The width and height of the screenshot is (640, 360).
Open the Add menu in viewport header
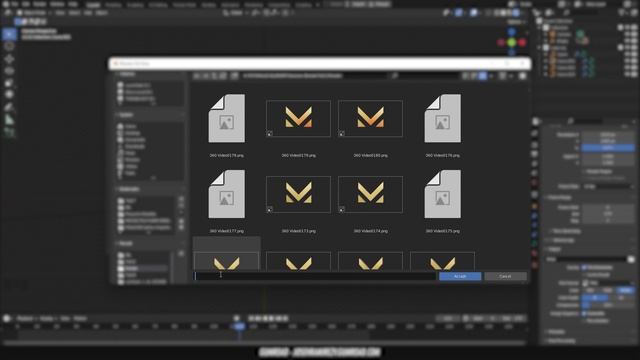pyautogui.click(x=88, y=13)
